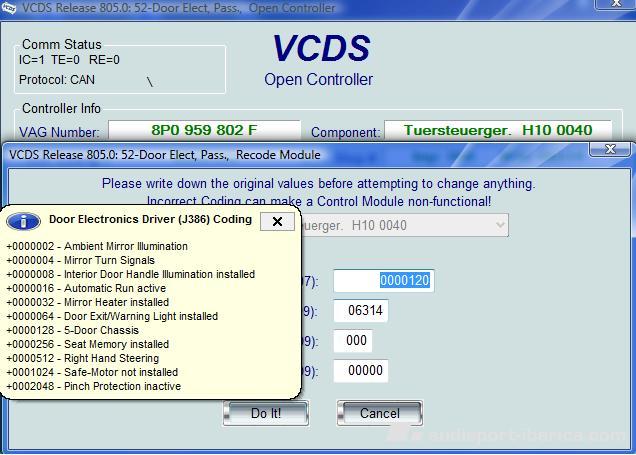The height and width of the screenshot is (455, 636).
Task: Click the VCDS app icon in title bar
Action: [x=8, y=7]
